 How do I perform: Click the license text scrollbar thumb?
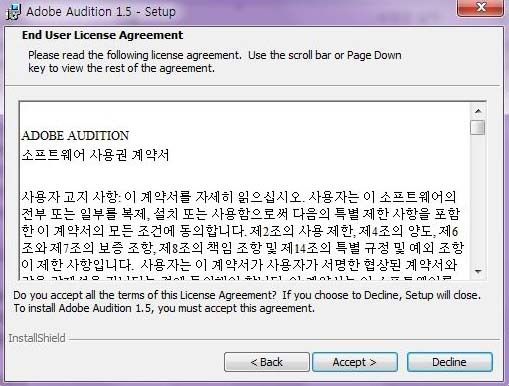tap(478, 127)
